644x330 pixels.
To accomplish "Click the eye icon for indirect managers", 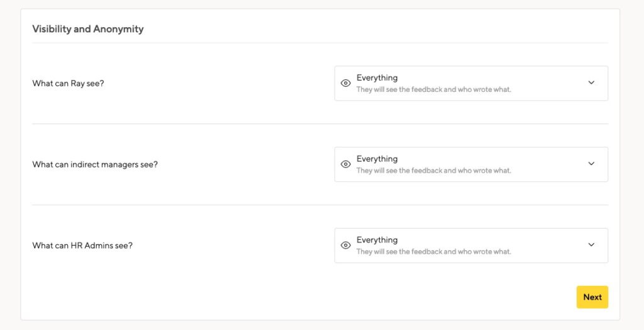I will coord(346,164).
